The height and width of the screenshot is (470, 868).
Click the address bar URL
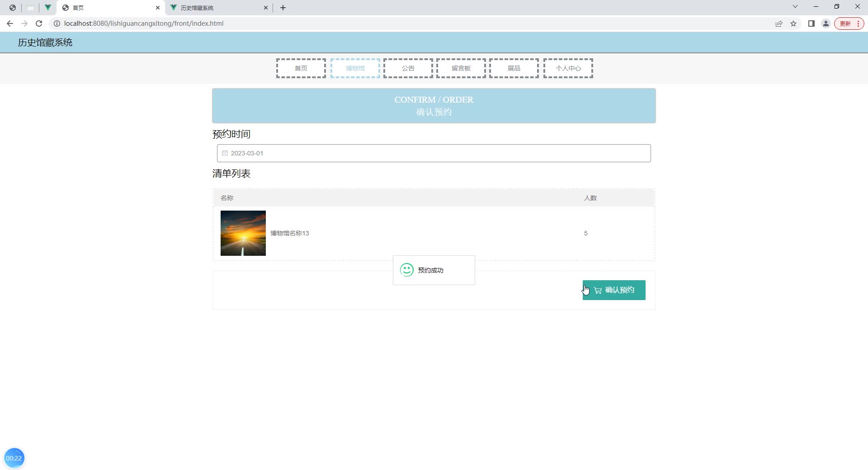[x=144, y=23]
